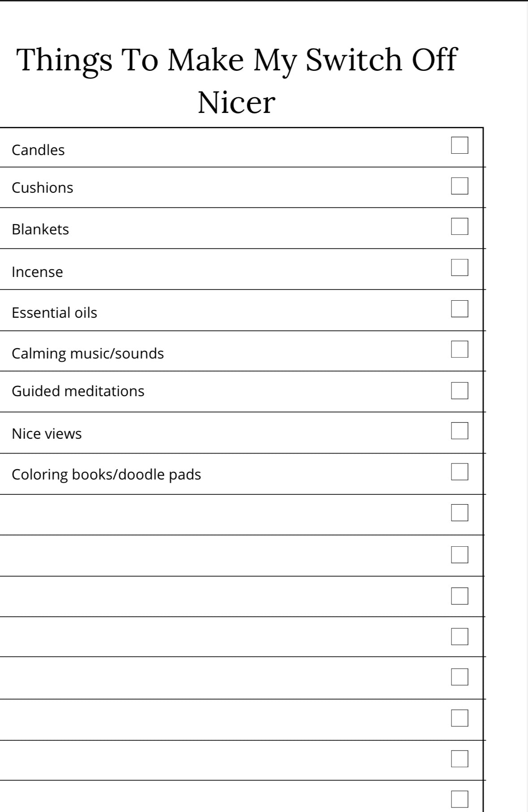Select the Essential oils label
The width and height of the screenshot is (528, 812).
54,312
